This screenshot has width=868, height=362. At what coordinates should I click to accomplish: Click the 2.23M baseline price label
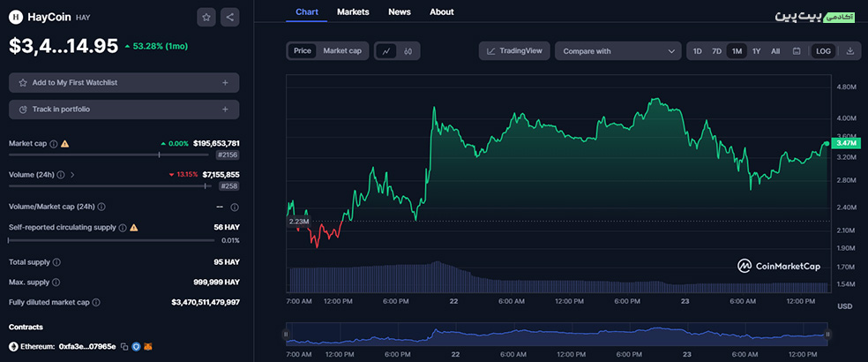[298, 222]
